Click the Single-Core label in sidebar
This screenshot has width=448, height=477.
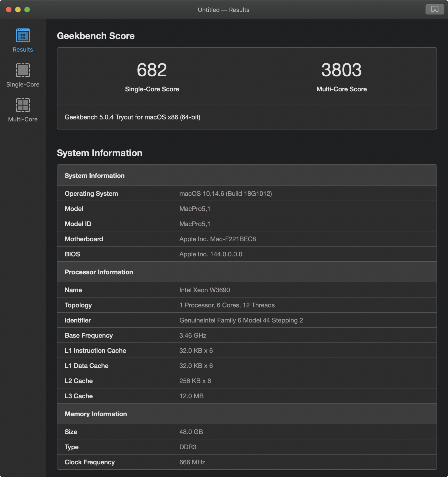(23, 84)
